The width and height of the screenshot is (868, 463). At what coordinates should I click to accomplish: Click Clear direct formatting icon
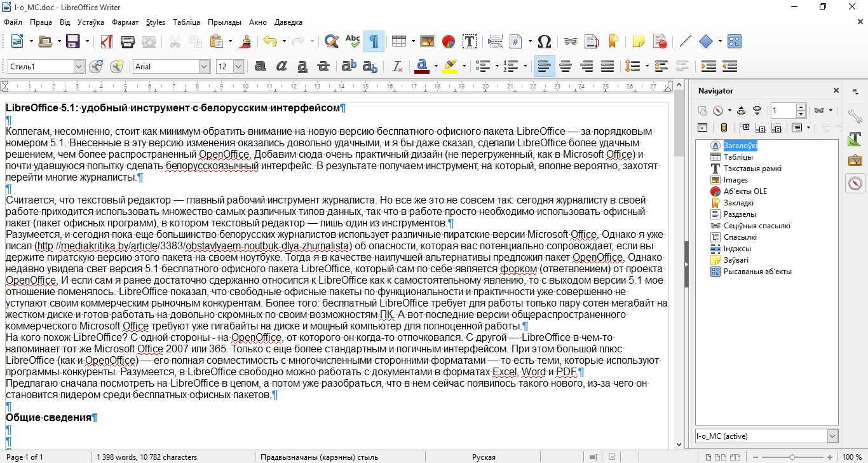[x=397, y=66]
